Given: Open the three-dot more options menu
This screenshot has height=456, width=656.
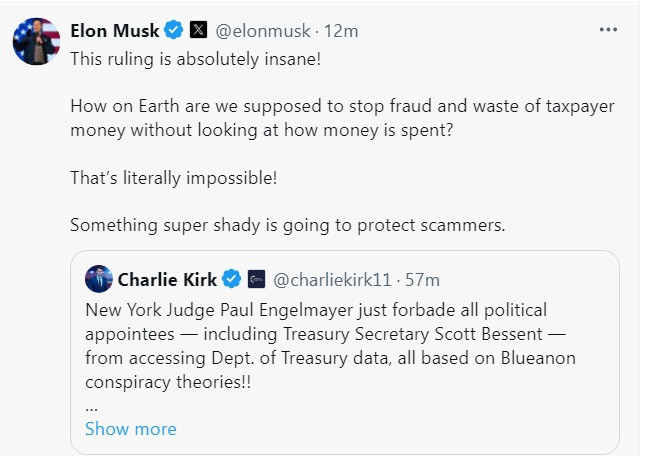Looking at the screenshot, I should pyautogui.click(x=608, y=31).
